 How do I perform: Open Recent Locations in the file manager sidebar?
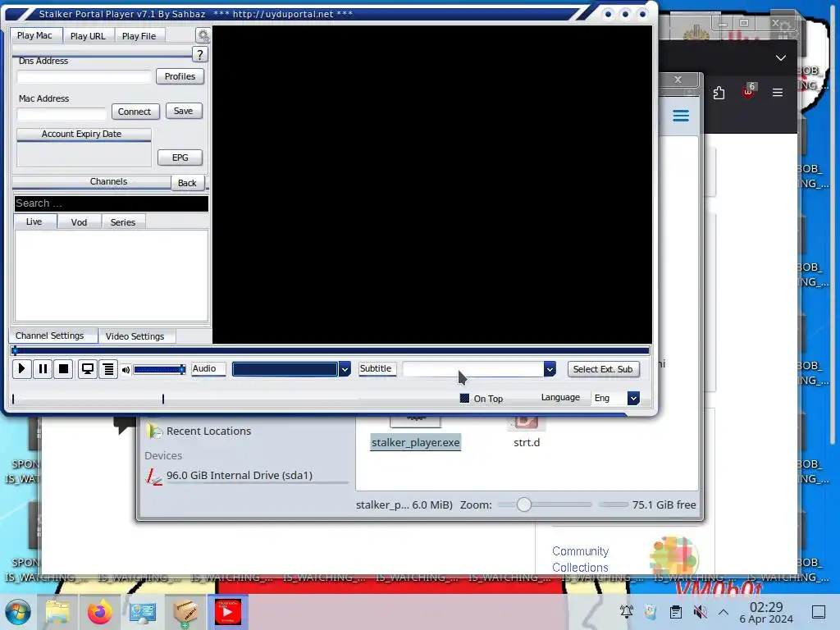point(208,431)
